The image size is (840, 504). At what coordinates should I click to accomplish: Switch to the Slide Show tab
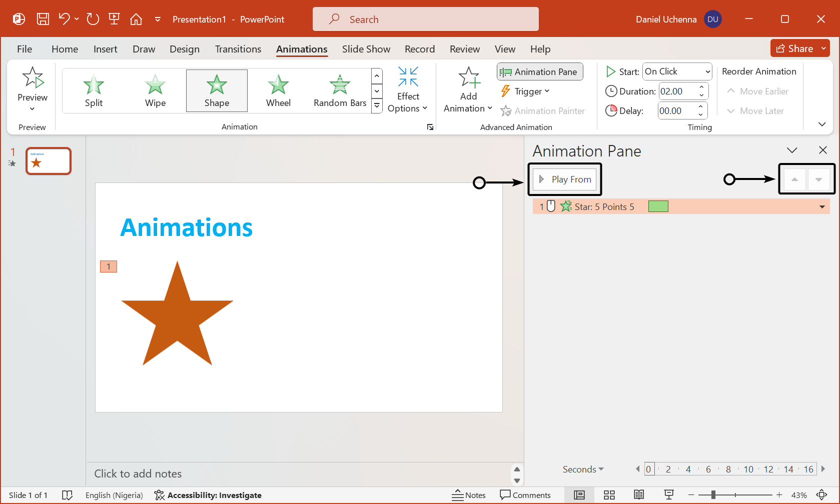[366, 49]
